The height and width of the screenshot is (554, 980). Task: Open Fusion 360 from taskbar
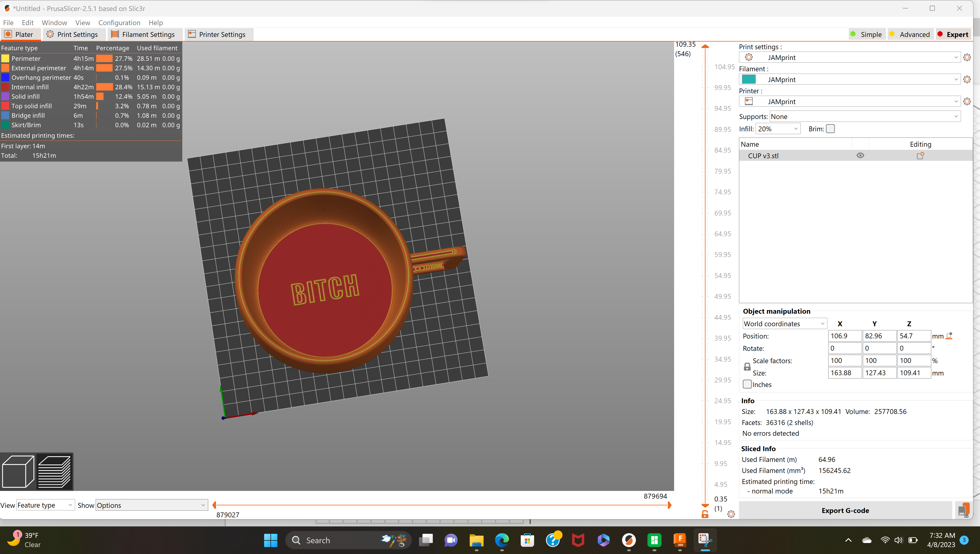tap(680, 540)
